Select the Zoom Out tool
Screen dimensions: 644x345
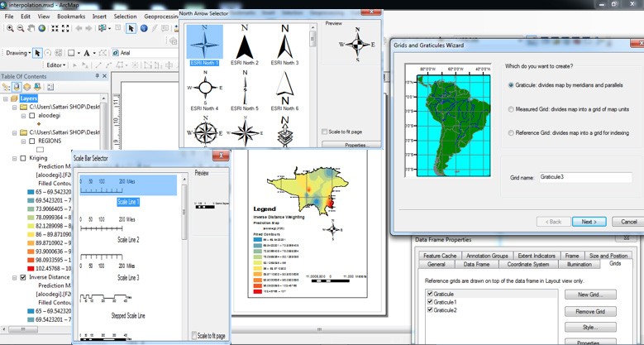tap(19, 29)
